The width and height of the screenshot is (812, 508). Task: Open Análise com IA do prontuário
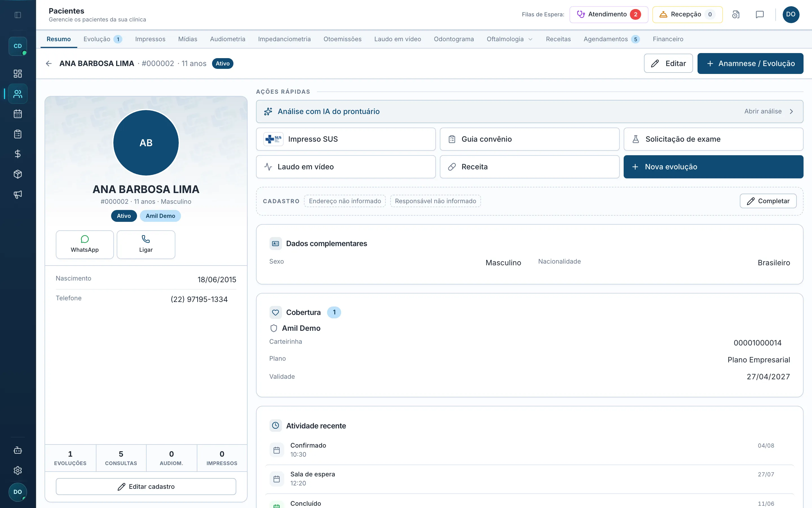(x=529, y=111)
